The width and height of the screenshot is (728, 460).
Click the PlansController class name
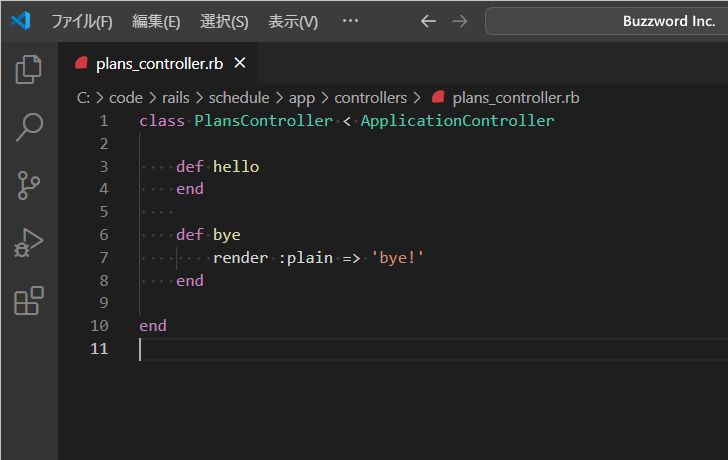pyautogui.click(x=263, y=121)
